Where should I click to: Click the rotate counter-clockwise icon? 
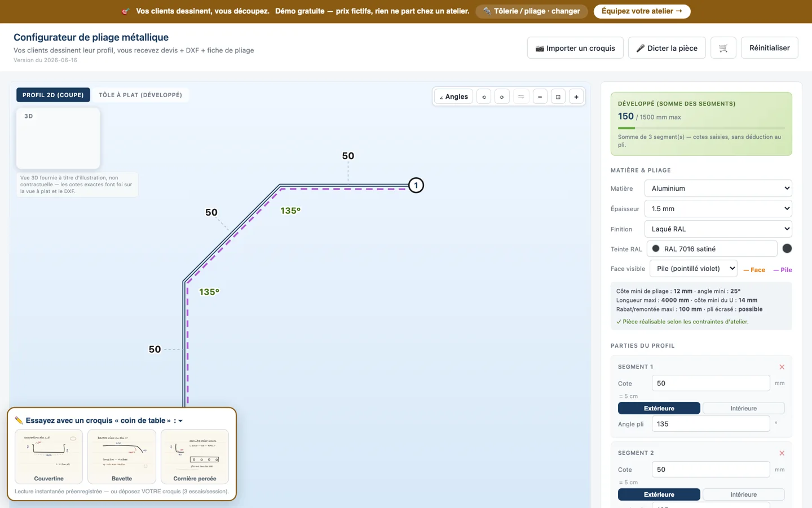[484, 97]
